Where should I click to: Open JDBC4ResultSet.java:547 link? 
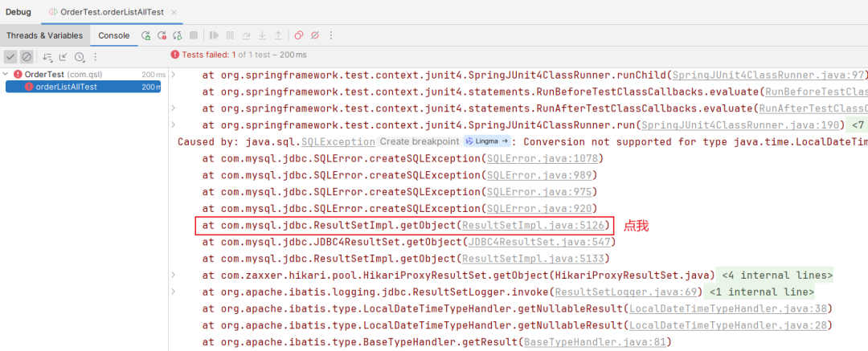(x=538, y=242)
